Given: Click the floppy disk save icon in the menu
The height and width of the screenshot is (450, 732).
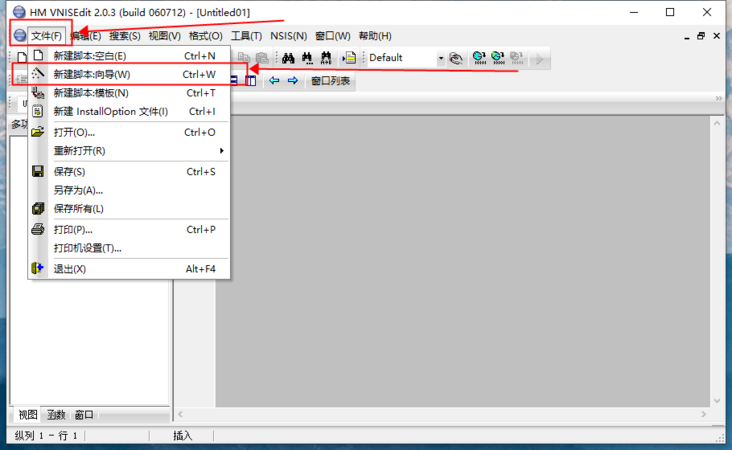Looking at the screenshot, I should [x=38, y=171].
